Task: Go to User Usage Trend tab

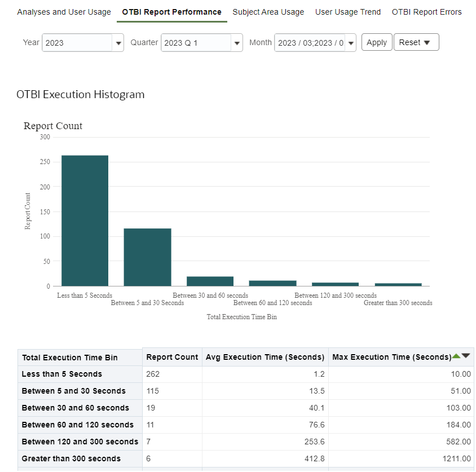Action: coord(347,12)
